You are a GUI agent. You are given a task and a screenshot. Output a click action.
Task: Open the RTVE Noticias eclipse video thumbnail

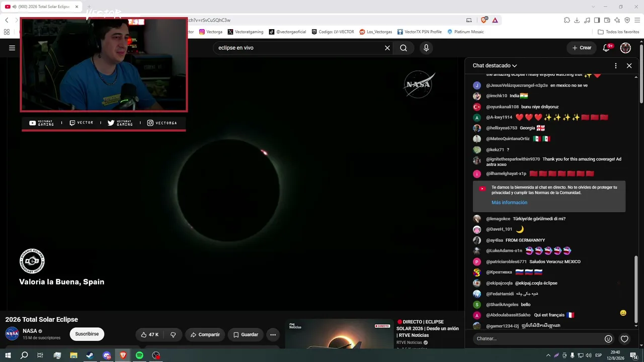[339, 333]
